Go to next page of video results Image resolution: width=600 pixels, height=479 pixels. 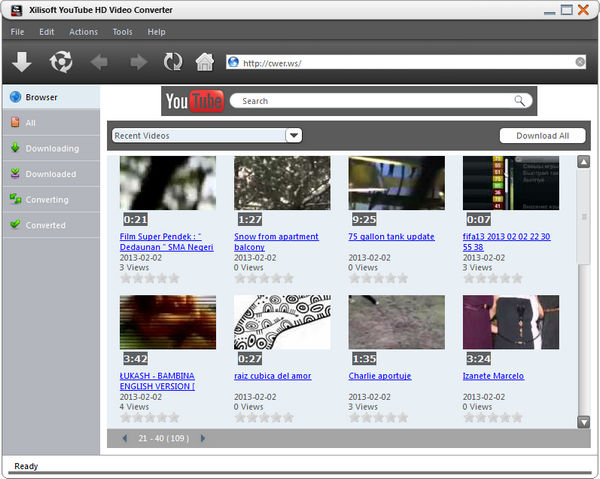(x=203, y=438)
